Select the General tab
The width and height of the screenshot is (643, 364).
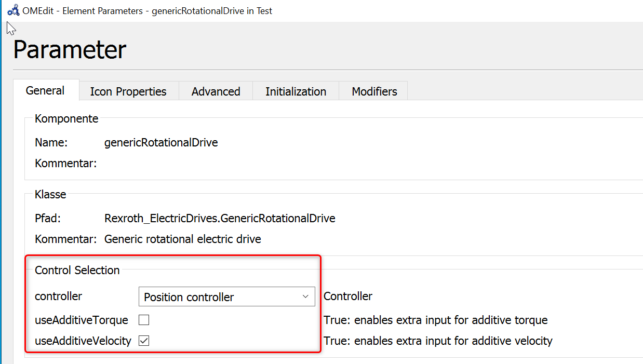(x=45, y=90)
